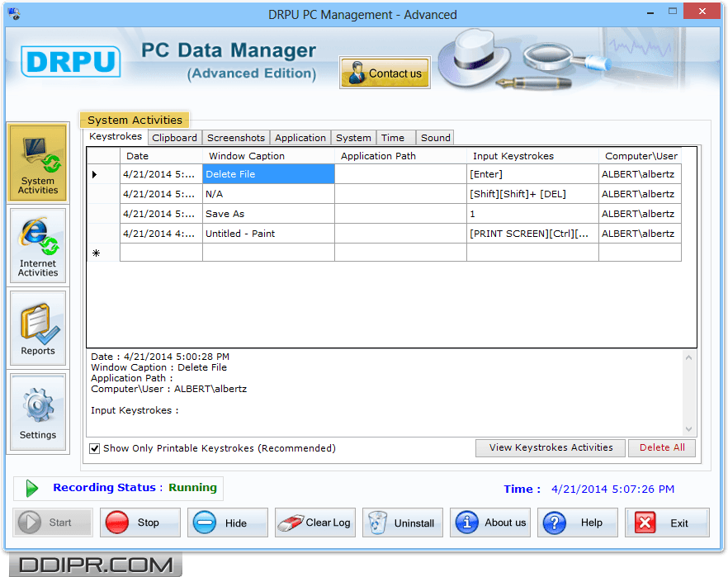
Task: Select the [Enter] keystrokes cell
Action: click(532, 174)
